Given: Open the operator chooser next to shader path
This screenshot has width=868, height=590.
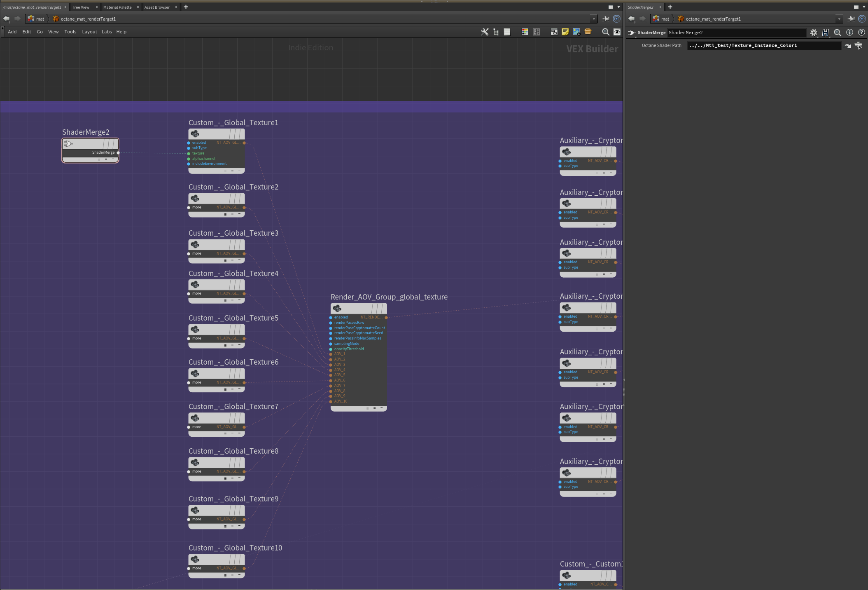Looking at the screenshot, I should coord(859,46).
